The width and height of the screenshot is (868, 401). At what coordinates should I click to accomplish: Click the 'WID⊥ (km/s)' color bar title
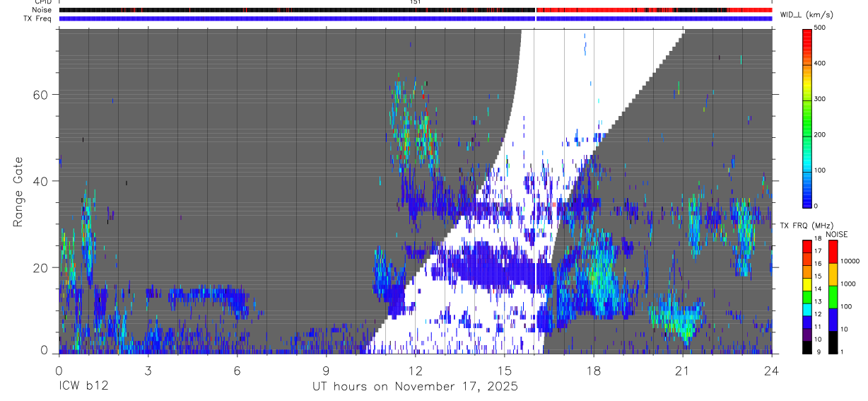pos(807,14)
